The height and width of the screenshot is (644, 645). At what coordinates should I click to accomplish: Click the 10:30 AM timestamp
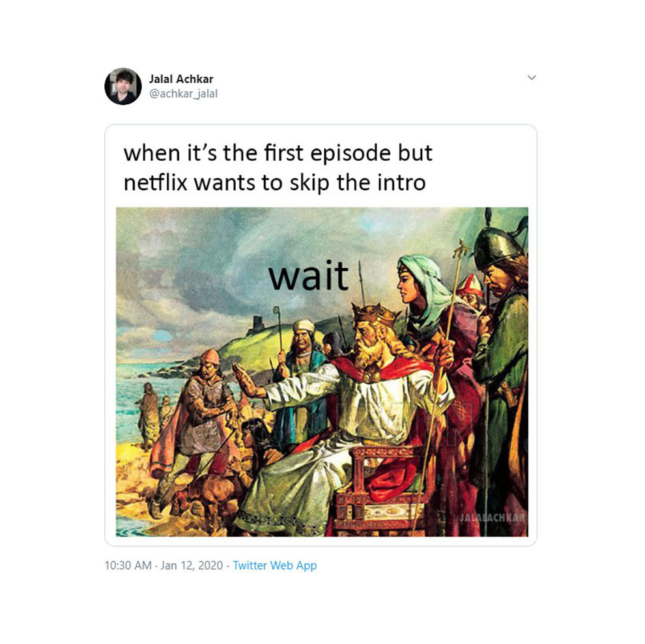tap(128, 565)
